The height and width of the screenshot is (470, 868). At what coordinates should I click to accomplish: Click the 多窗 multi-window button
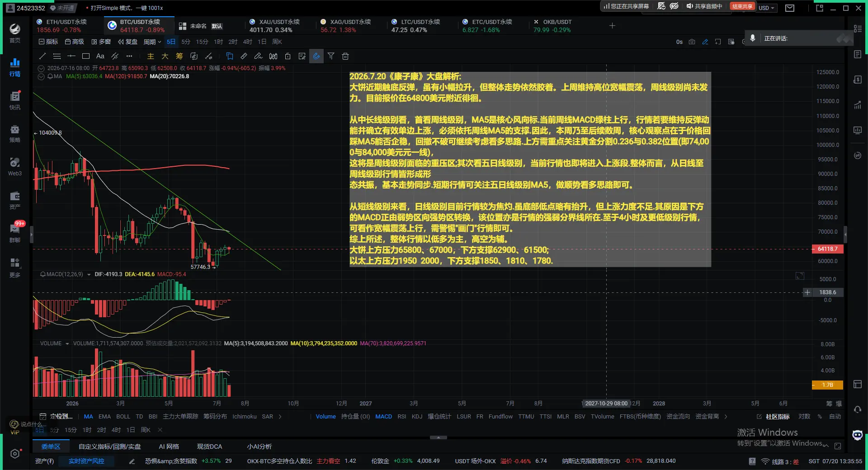tap(101, 42)
